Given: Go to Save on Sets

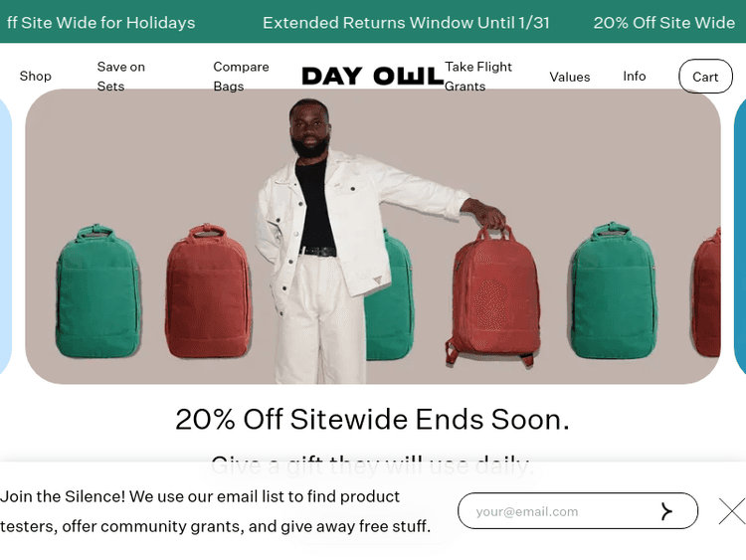Looking at the screenshot, I should (120, 77).
